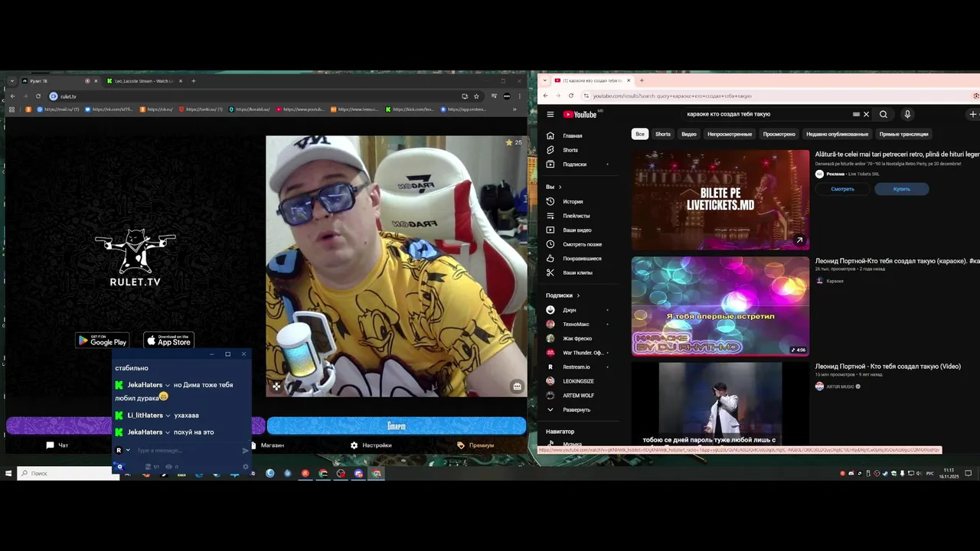The image size is (980, 551).
Task: Open Премиум in rulet.tv bottom bar
Action: (475, 445)
